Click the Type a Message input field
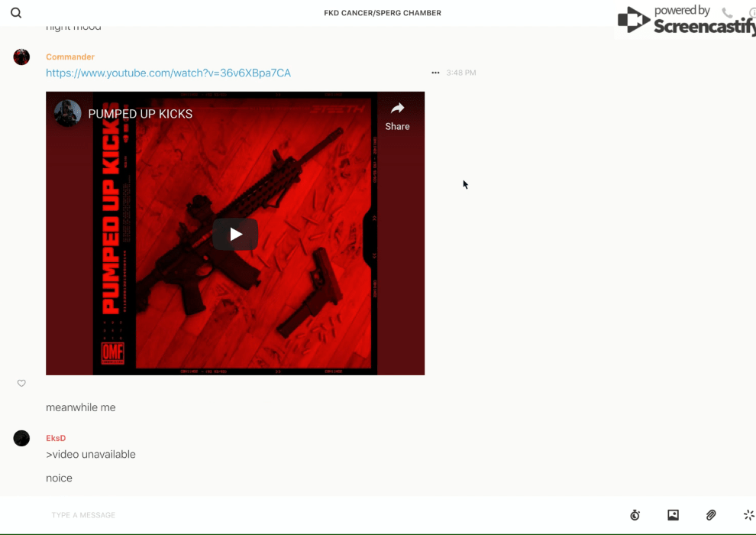 305,515
